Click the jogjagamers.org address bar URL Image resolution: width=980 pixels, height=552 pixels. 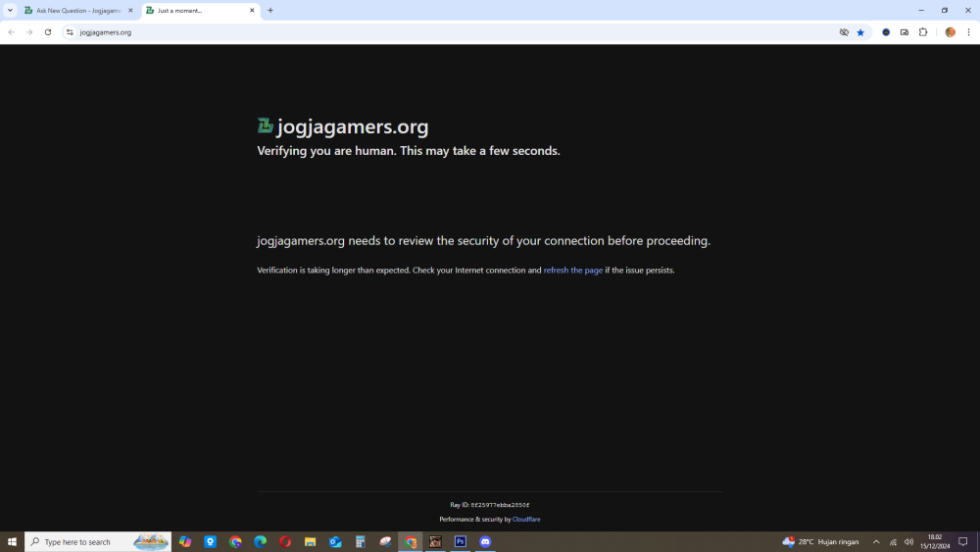pyautogui.click(x=106, y=32)
